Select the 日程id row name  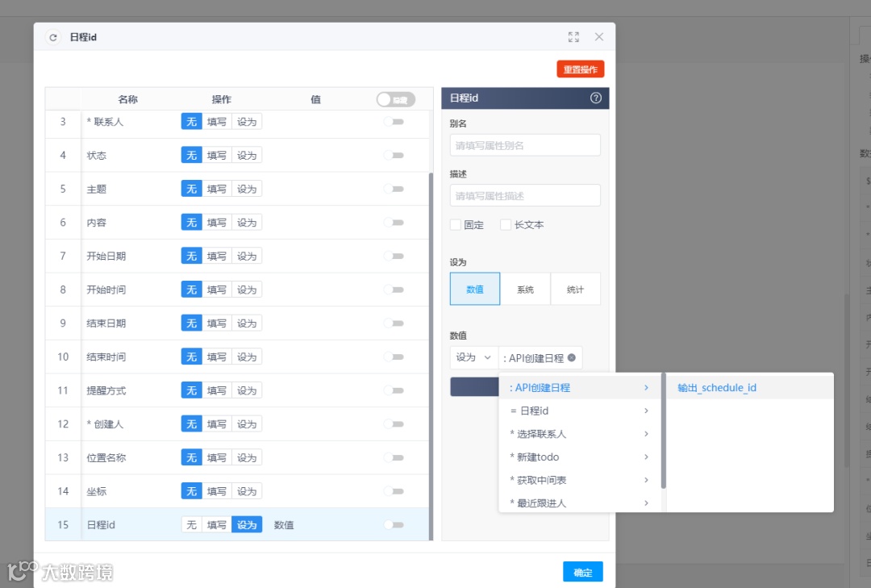pyautogui.click(x=101, y=524)
